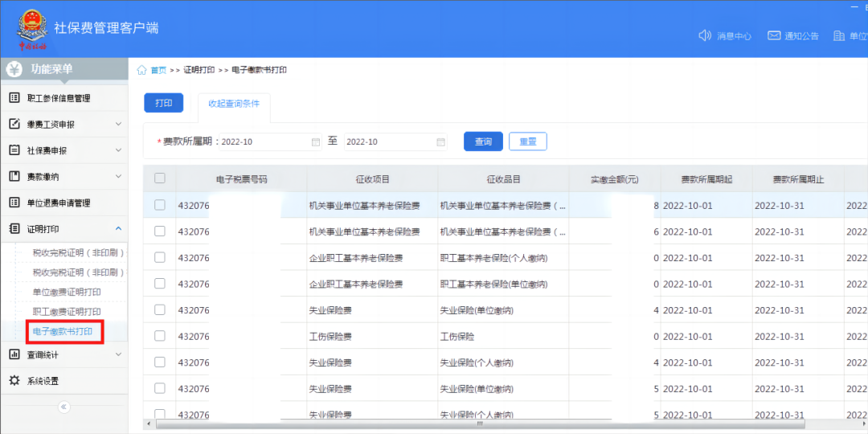The image size is (868, 434).
Task: Click the 功能菜单 yen icon
Action: tap(14, 69)
